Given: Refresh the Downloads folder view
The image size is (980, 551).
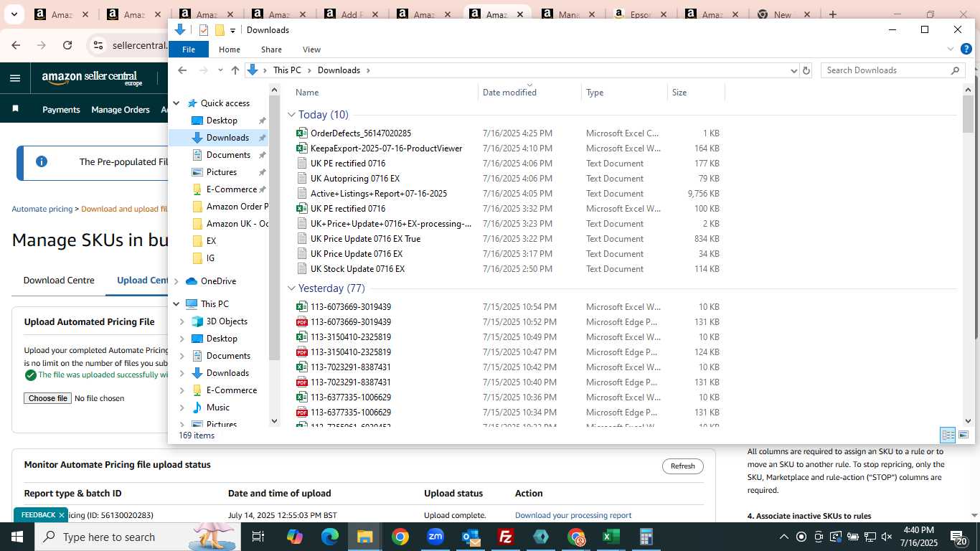Looking at the screenshot, I should [x=806, y=70].
